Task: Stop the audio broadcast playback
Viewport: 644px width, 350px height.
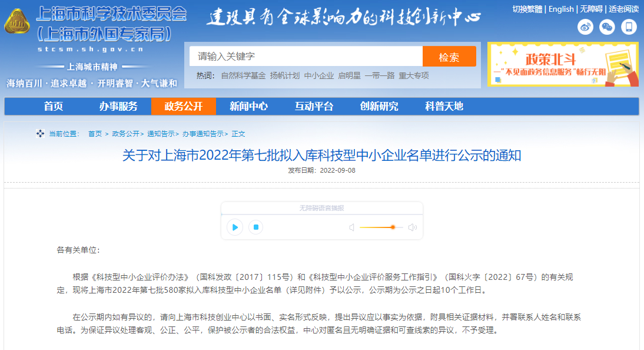Action: click(x=255, y=227)
